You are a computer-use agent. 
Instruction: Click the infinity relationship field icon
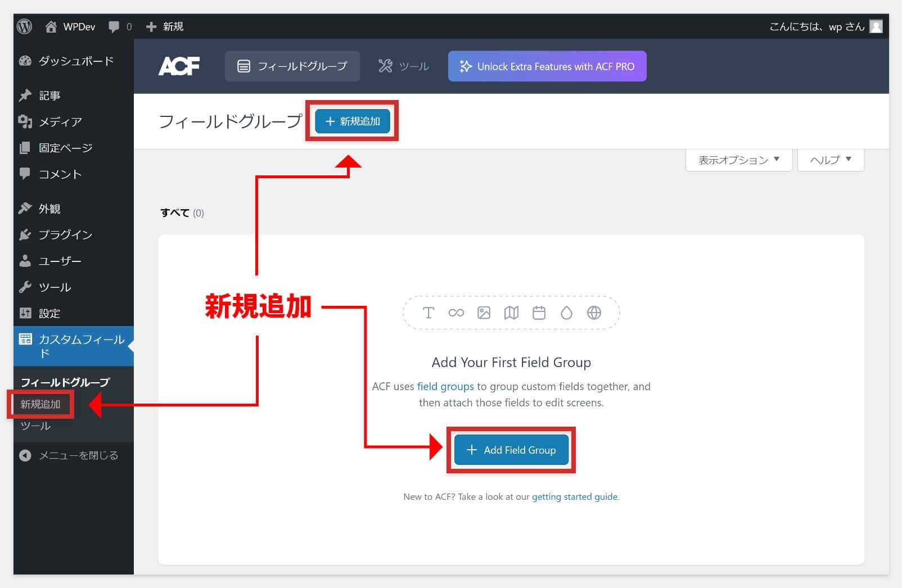pos(456,313)
